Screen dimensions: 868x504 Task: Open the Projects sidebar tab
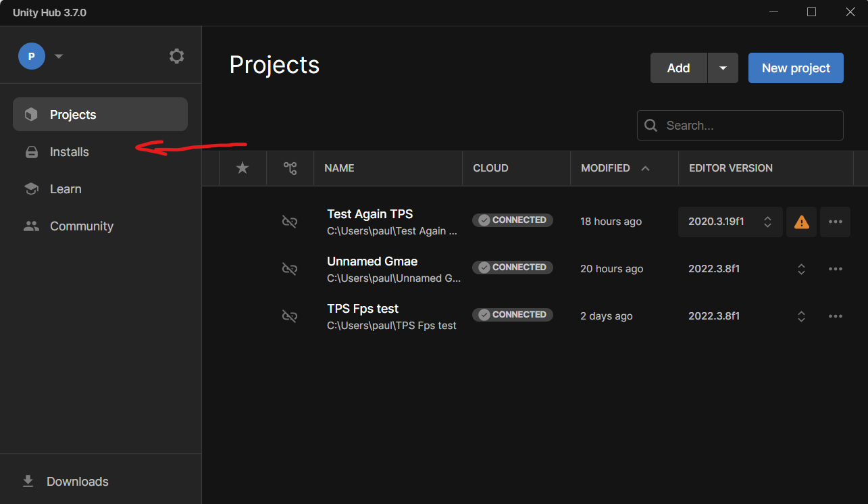coord(100,114)
